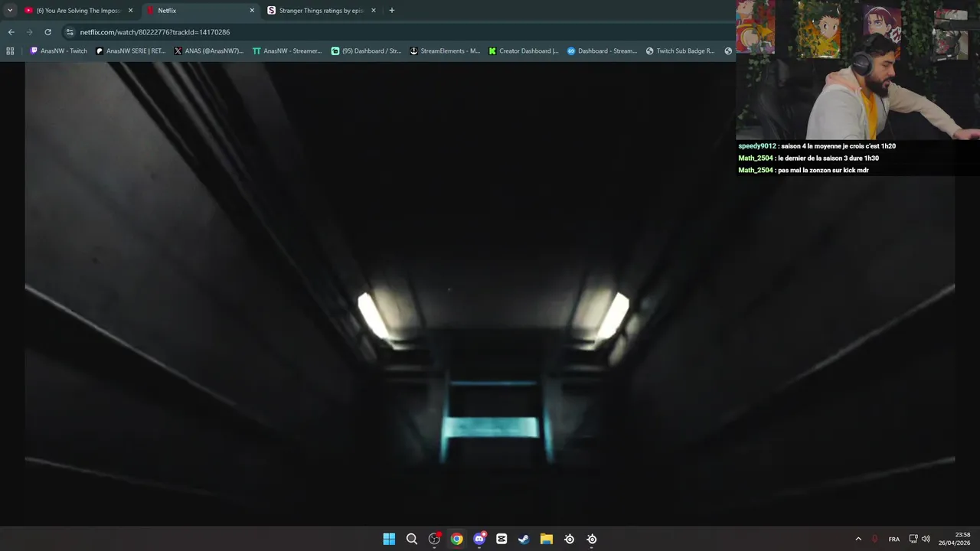Open the volume control in the tray
980x551 pixels.
[x=926, y=539]
